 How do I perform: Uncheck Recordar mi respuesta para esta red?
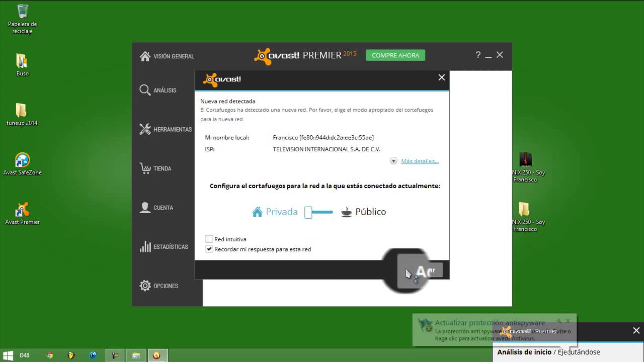pyautogui.click(x=209, y=249)
